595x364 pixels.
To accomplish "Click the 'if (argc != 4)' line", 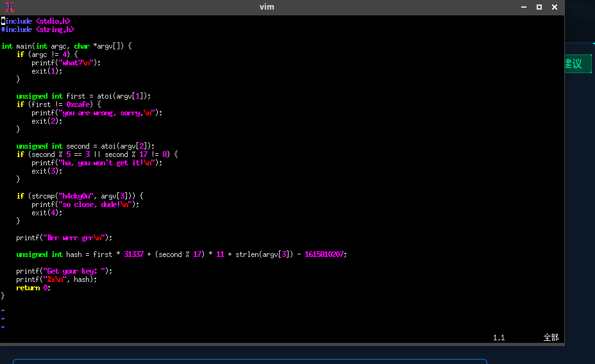I will tap(47, 54).
